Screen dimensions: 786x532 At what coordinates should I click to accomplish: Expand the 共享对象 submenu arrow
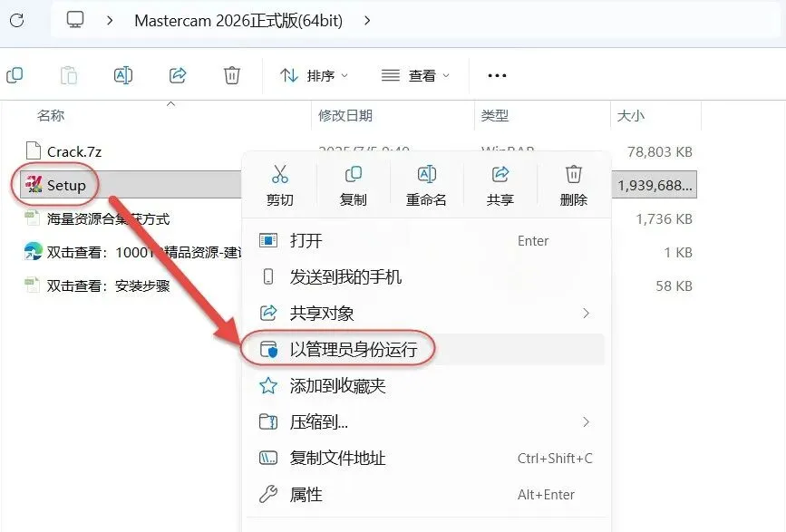586,314
